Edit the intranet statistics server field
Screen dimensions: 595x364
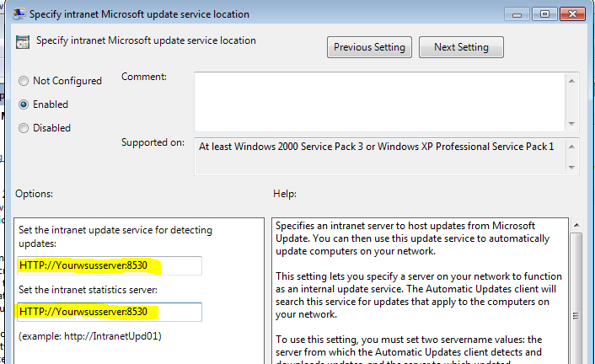(x=110, y=312)
